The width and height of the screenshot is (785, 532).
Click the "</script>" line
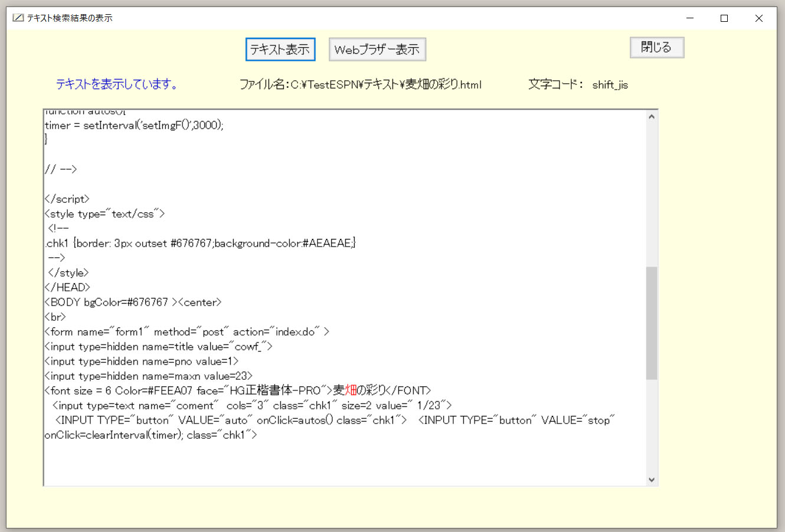(x=67, y=199)
